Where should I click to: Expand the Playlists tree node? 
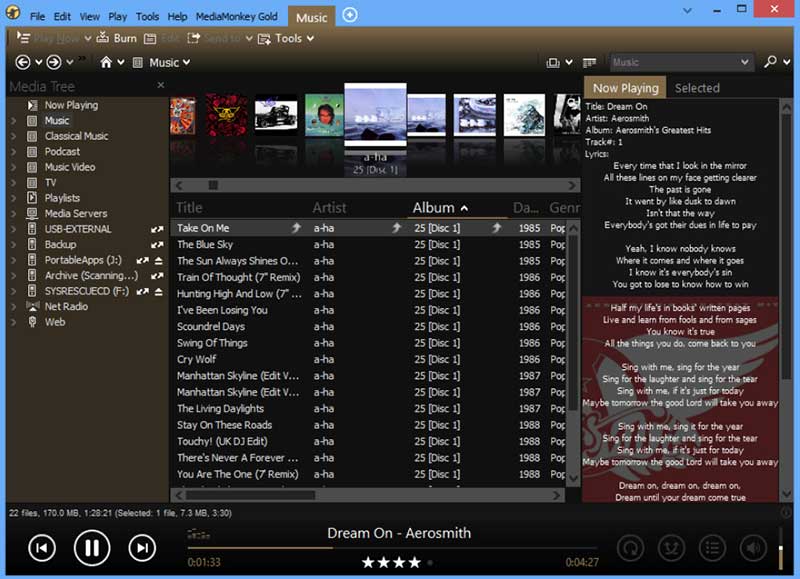click(13, 198)
